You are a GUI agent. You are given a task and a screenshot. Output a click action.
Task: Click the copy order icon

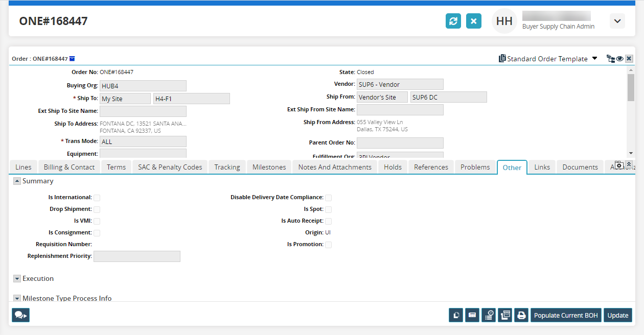[456, 315]
